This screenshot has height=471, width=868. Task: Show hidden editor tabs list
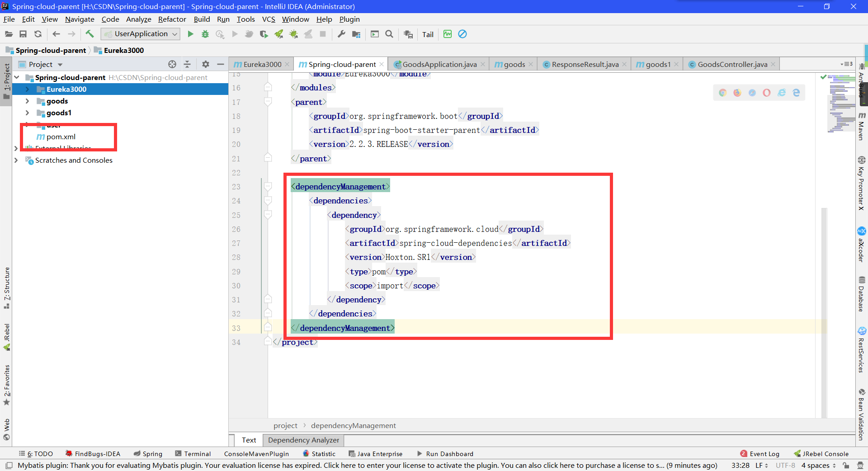coord(846,64)
